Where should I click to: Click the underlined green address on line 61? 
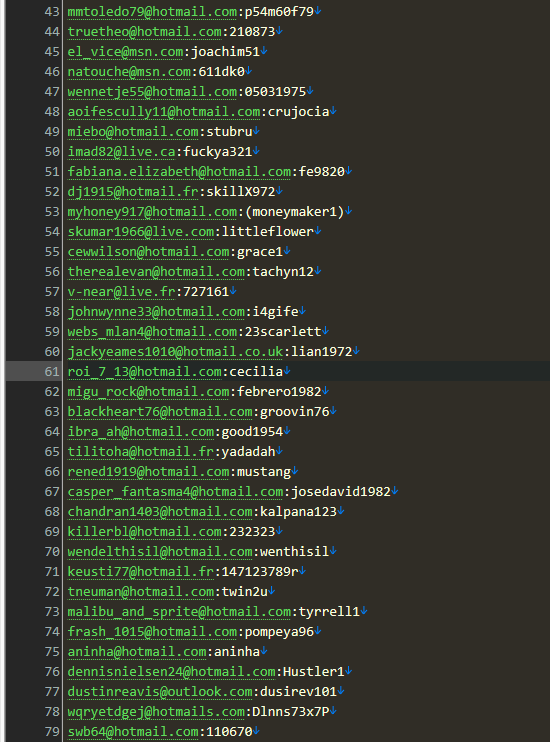[x=144, y=372]
